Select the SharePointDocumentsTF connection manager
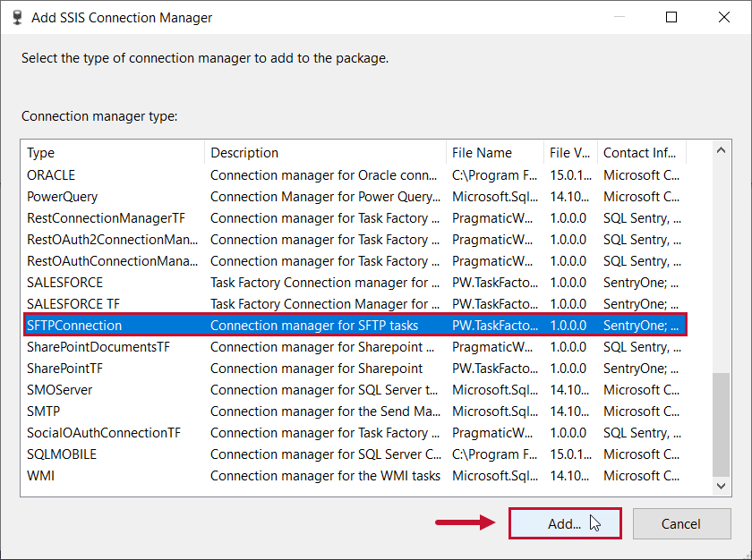Screen dimensions: 752x560 pos(107,346)
